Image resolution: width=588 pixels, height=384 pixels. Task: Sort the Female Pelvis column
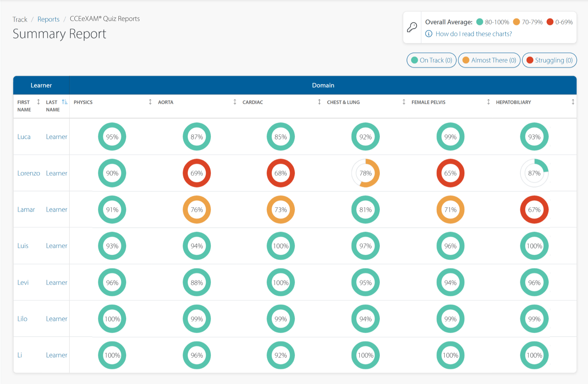pos(488,102)
